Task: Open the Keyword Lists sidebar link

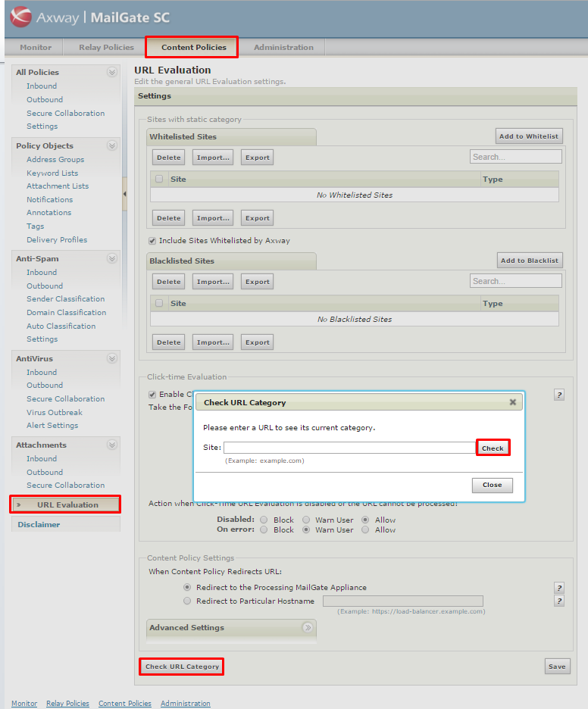Action: (x=52, y=173)
